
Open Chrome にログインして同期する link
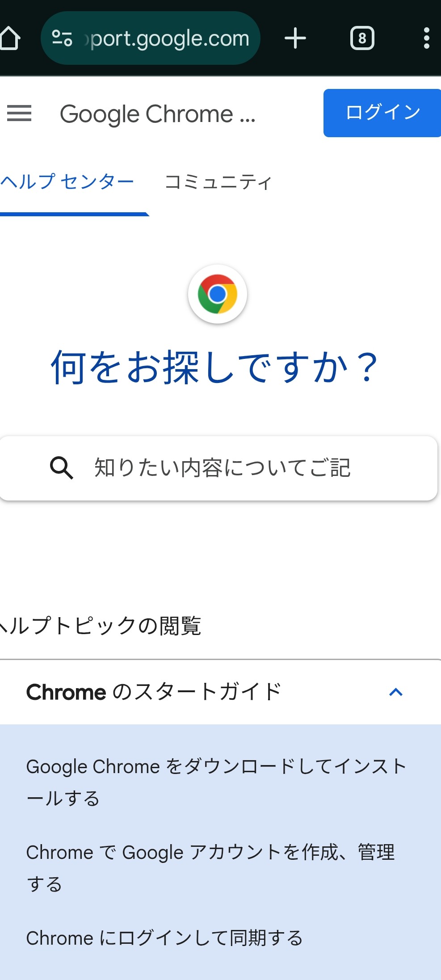click(x=164, y=938)
